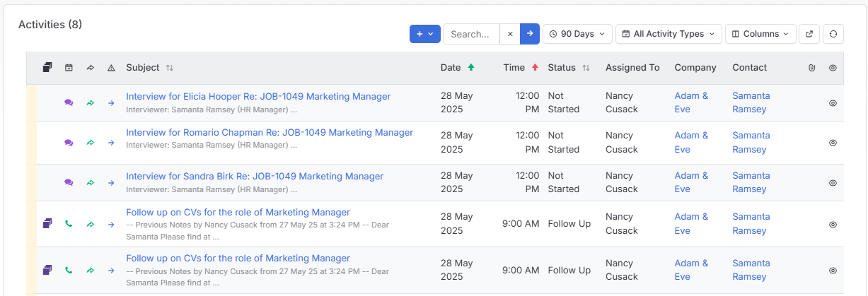Click the Contact column header
Image resolution: width=868 pixels, height=296 pixels.
(x=749, y=68)
